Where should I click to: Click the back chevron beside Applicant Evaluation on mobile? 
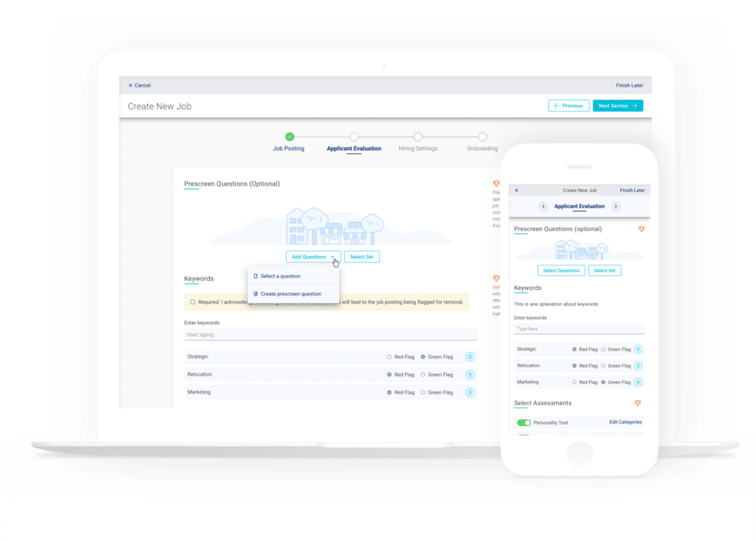pos(543,206)
